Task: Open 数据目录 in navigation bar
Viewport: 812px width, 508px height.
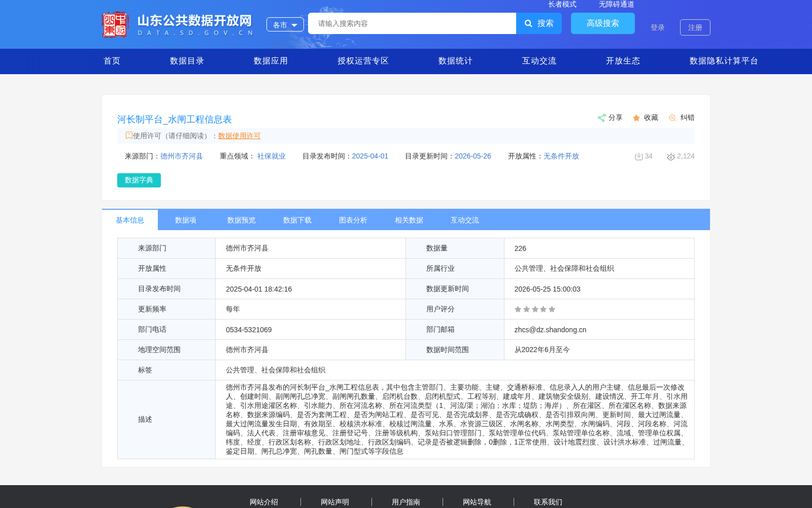Action: tap(187, 61)
